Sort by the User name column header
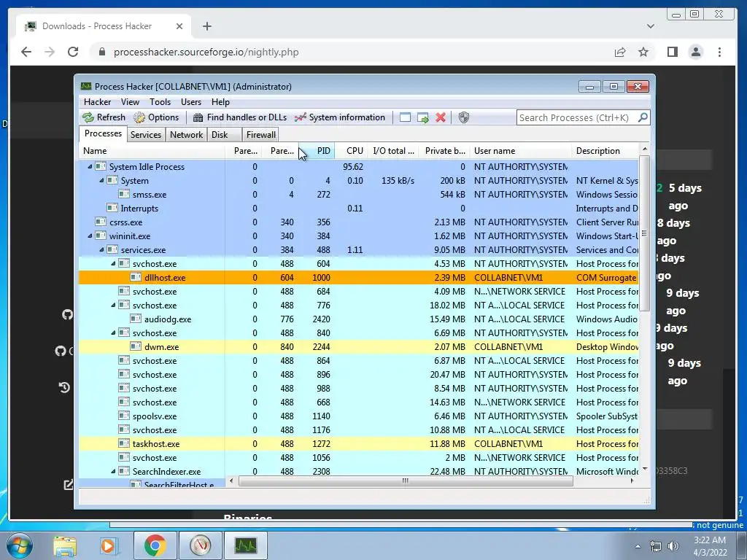The image size is (747, 560). 521,151
